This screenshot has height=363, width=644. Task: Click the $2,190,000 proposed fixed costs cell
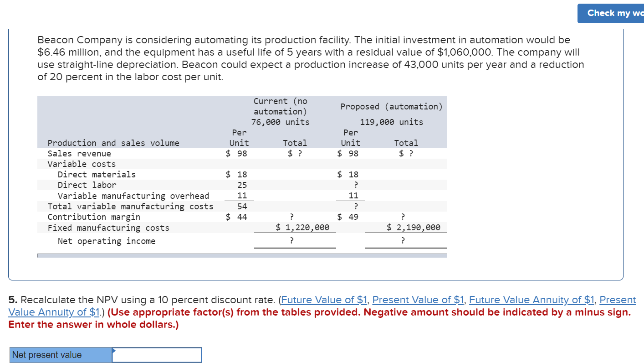point(414,227)
